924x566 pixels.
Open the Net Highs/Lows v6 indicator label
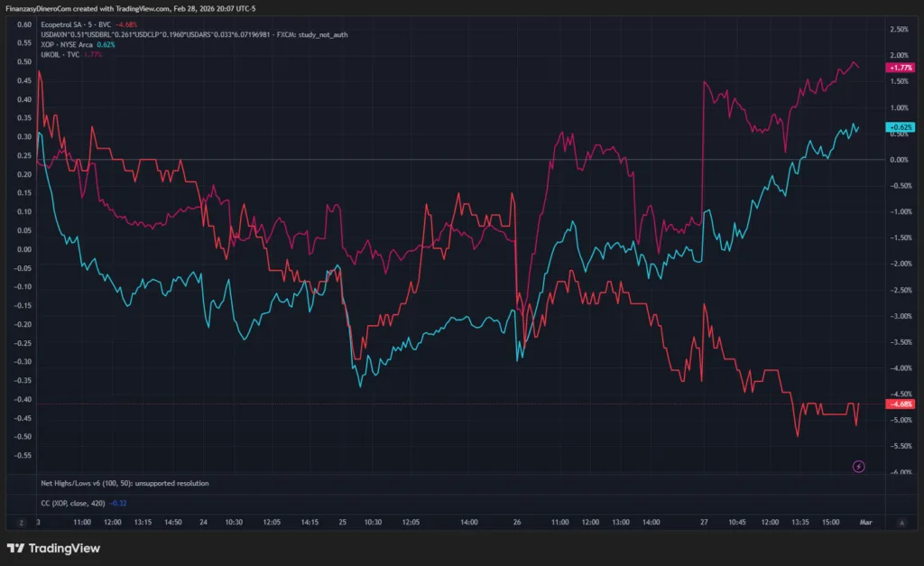[x=125, y=483]
